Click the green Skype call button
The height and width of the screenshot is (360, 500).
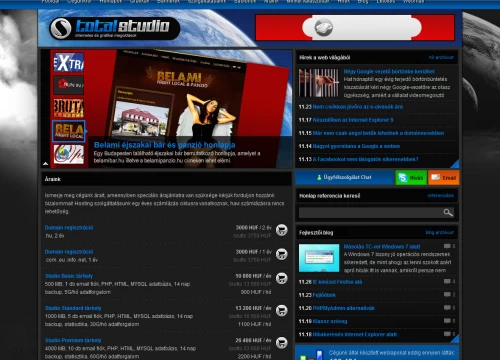coord(411,177)
